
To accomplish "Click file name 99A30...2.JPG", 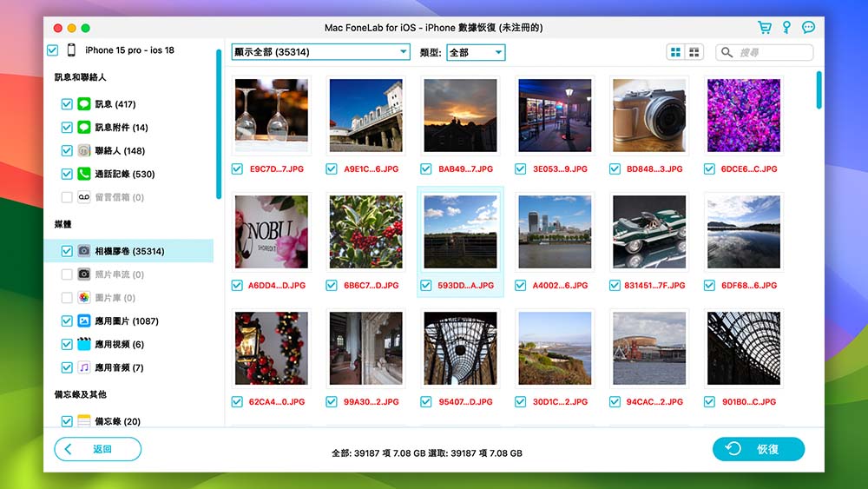I will pos(372,401).
